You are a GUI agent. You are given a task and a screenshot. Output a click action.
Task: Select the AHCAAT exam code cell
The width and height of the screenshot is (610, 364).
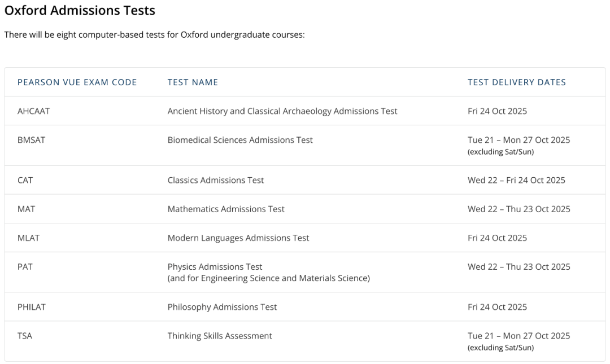tap(33, 111)
